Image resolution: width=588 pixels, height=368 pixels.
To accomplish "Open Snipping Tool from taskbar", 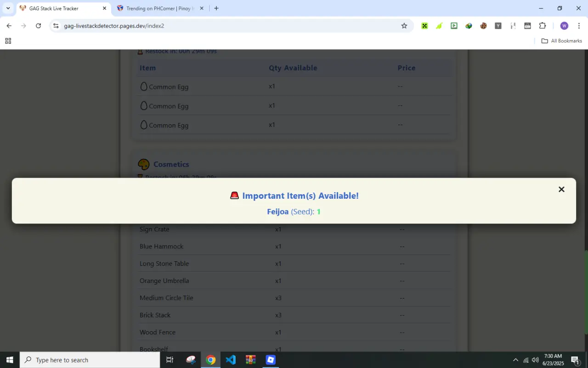I will 191,360.
